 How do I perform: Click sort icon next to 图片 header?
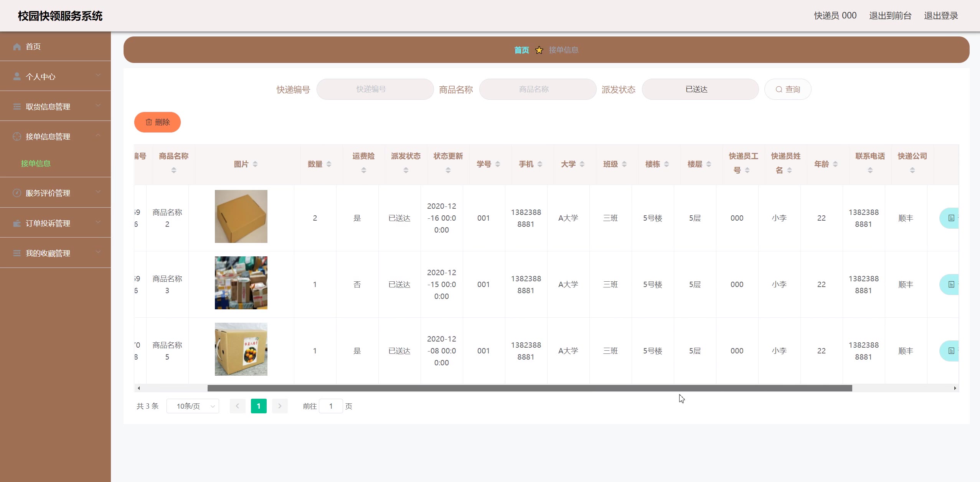coord(255,164)
